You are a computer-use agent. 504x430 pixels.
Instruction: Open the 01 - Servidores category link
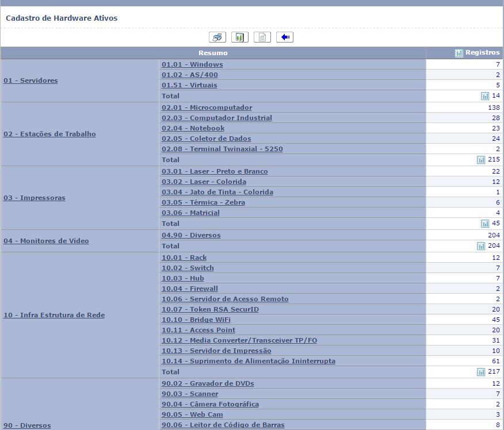[30, 80]
